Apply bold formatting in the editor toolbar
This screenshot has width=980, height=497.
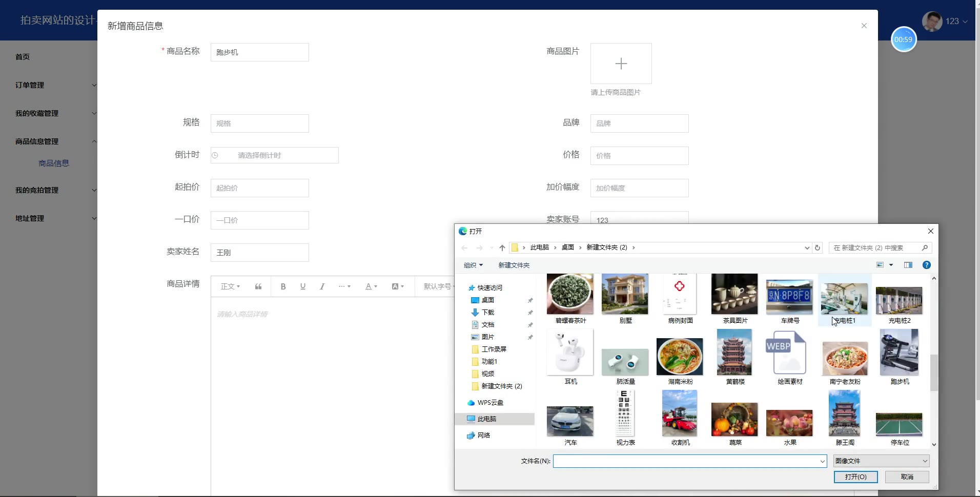283,286
